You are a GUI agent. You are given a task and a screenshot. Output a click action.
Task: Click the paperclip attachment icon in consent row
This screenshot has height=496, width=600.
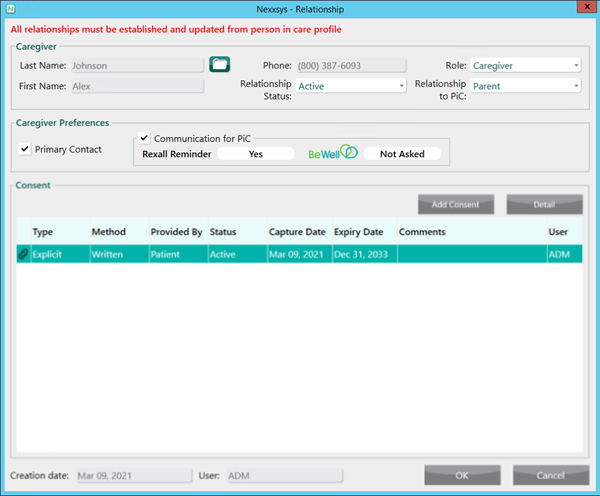click(x=23, y=255)
